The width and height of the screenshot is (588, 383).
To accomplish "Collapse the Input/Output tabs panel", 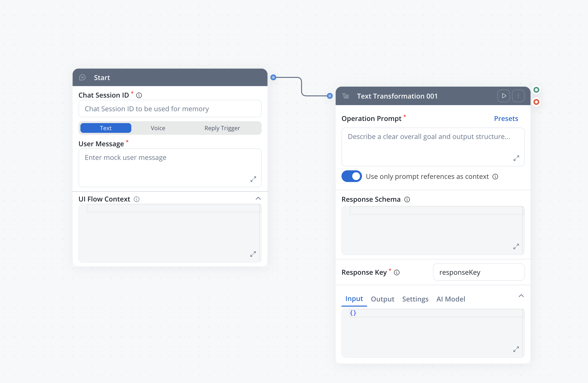I will pos(521,296).
